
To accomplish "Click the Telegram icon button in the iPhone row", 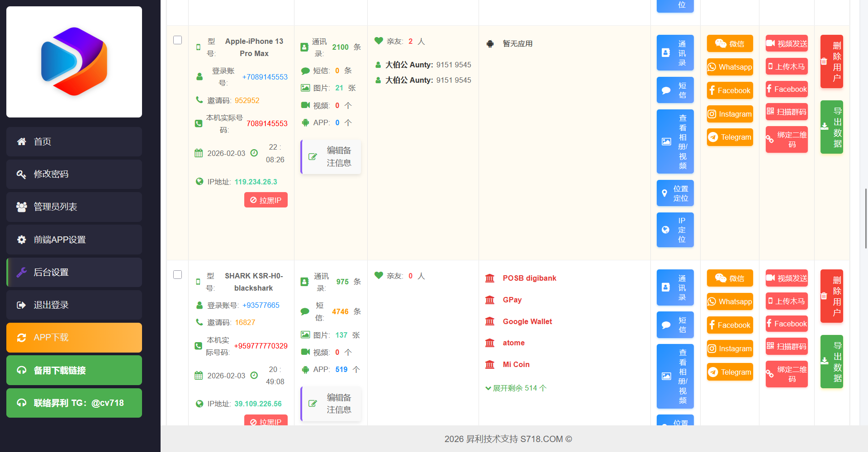I will tap(713, 137).
